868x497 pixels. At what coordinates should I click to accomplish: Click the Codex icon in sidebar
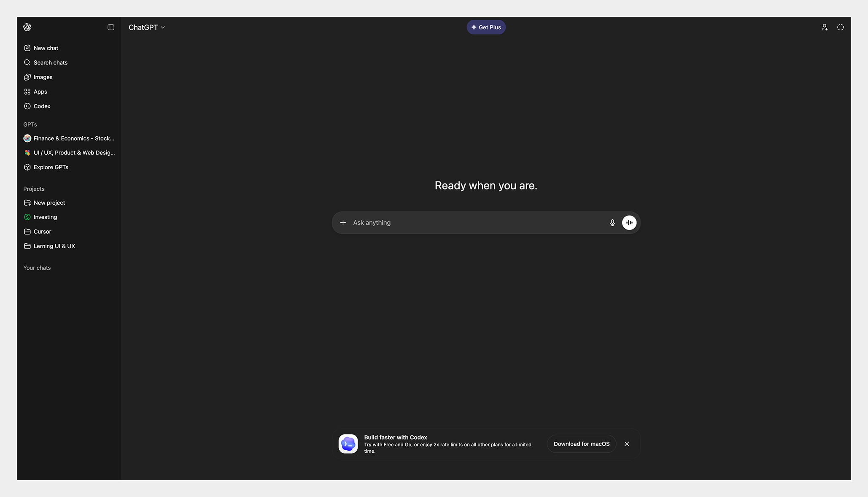pos(27,106)
